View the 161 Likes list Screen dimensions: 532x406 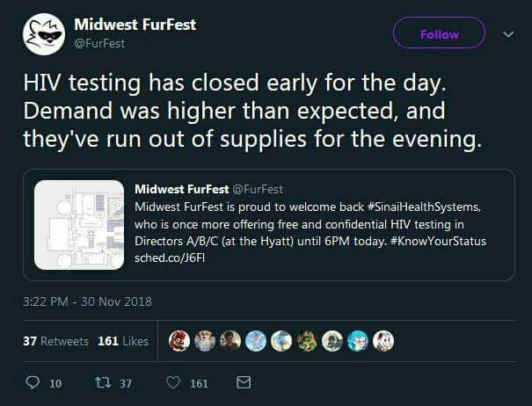[123, 341]
